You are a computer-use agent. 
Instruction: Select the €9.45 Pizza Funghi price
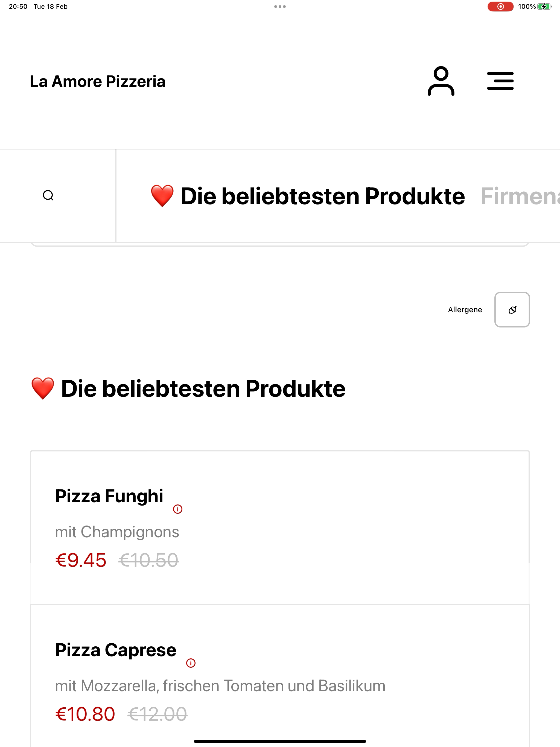click(81, 560)
